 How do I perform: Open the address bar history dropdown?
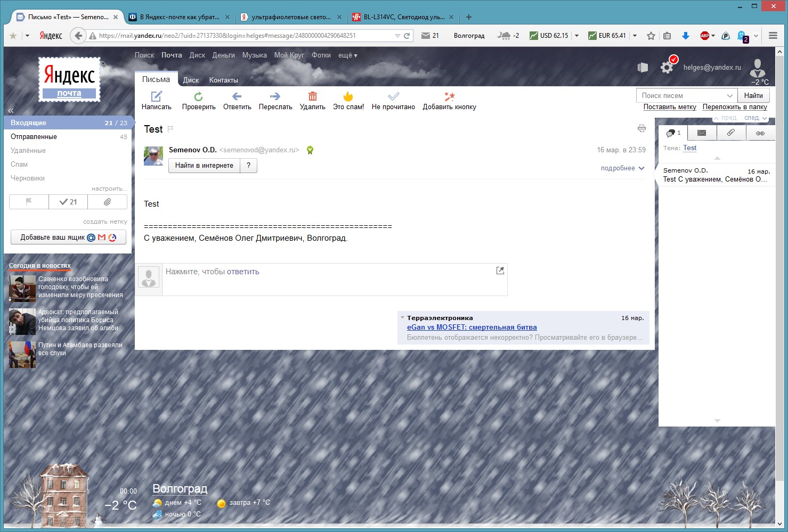(x=397, y=36)
